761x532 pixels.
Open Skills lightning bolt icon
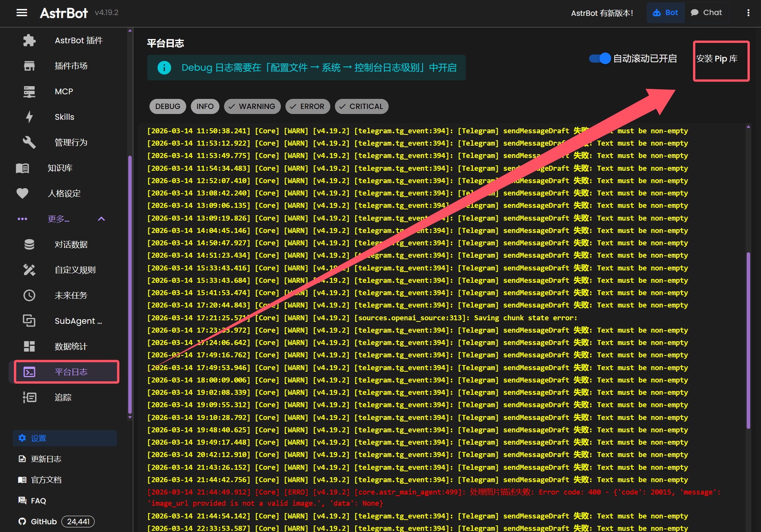click(29, 117)
